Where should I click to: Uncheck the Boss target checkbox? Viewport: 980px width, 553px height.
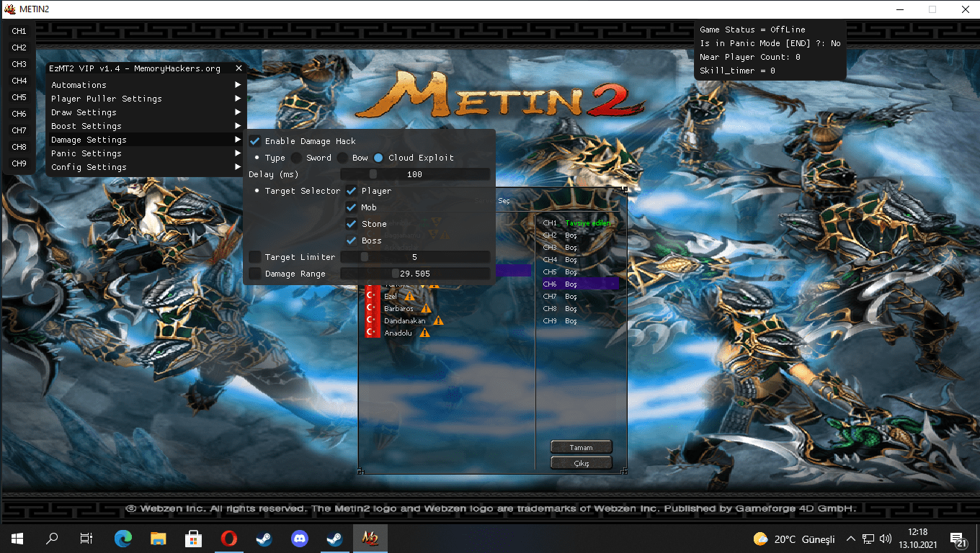coord(352,240)
